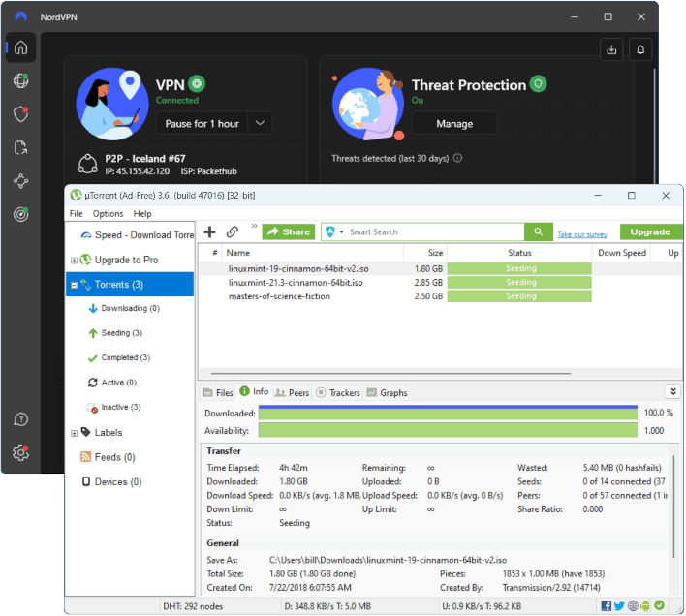
Task: Collapse the Torrents (3) tree node
Action: pyautogui.click(x=74, y=285)
